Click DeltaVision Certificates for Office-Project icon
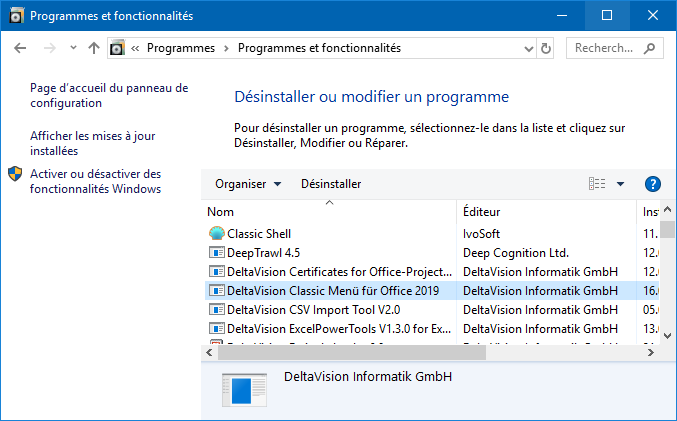The height and width of the screenshot is (421, 677). [217, 271]
